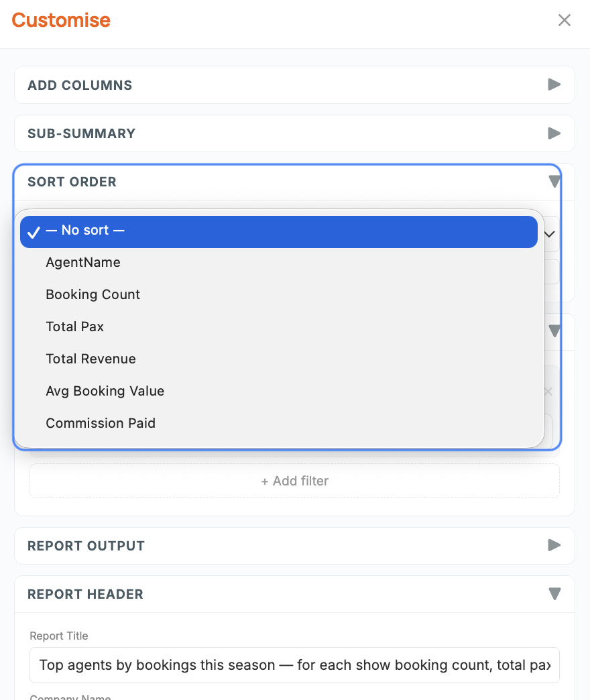Collapse the Report Header section arrow
The height and width of the screenshot is (700, 590).
click(554, 594)
